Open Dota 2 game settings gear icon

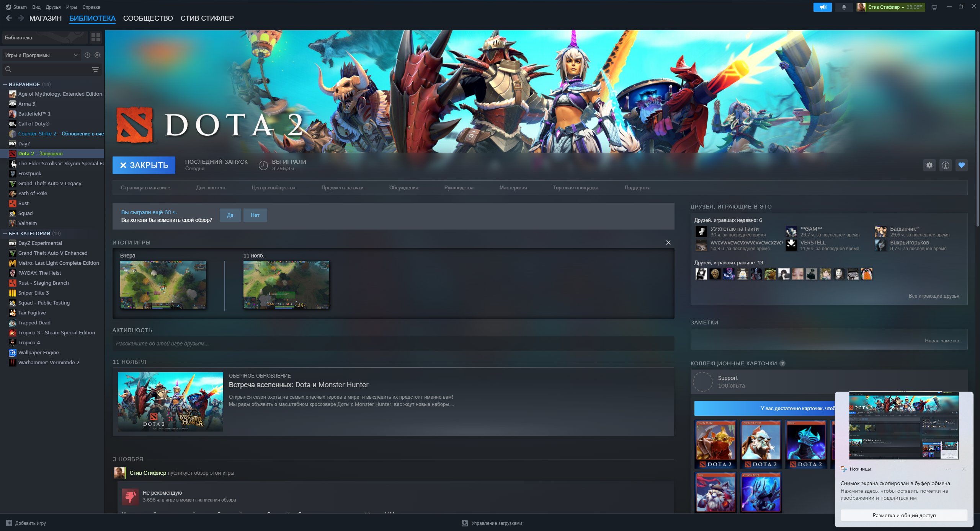[930, 165]
